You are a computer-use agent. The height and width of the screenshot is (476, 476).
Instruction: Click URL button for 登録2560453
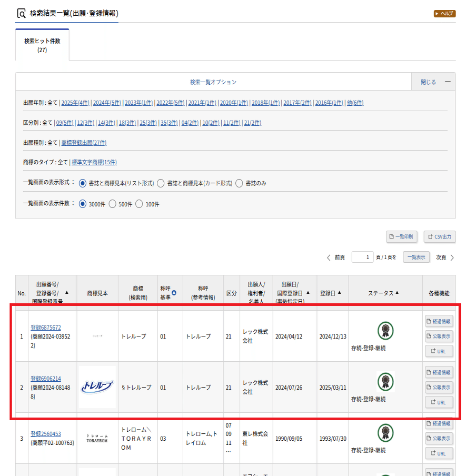tap(439, 453)
